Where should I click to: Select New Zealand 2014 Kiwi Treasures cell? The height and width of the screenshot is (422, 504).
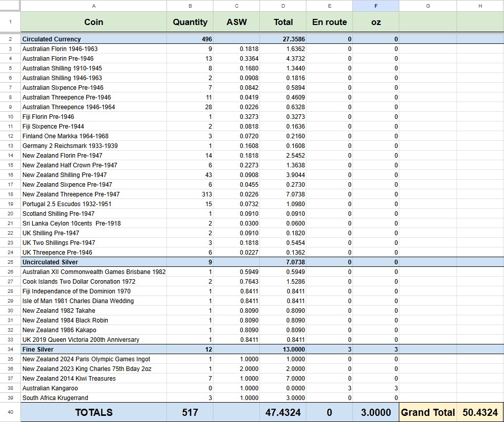point(93,378)
